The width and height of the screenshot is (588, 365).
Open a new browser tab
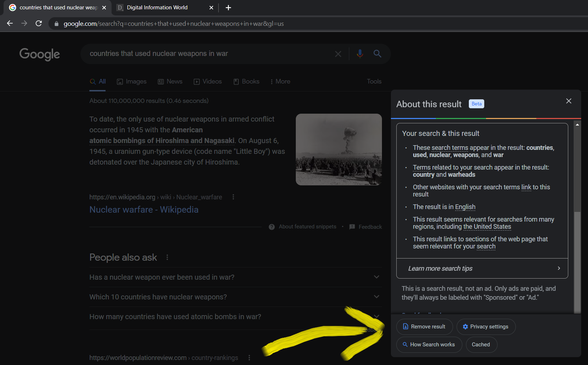(x=228, y=8)
